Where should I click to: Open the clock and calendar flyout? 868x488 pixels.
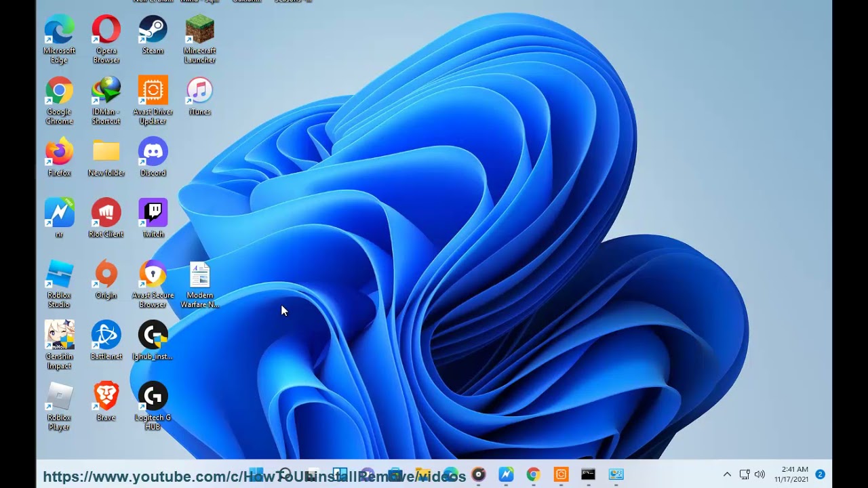791,474
